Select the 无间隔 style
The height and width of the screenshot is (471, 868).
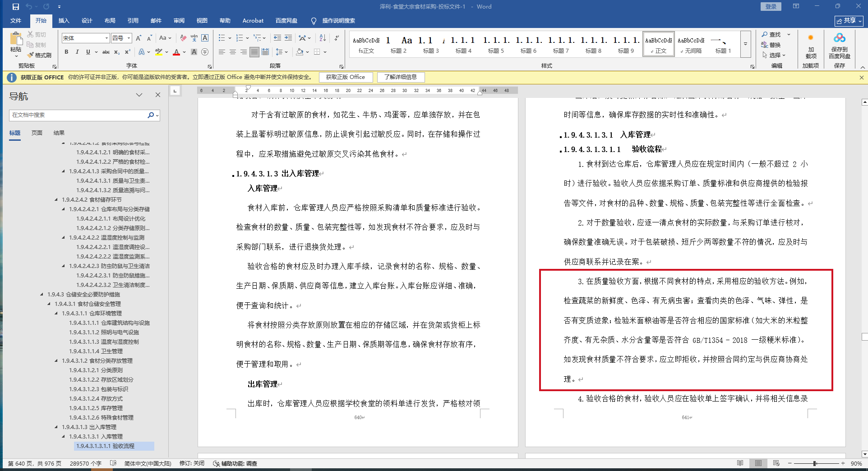point(691,45)
